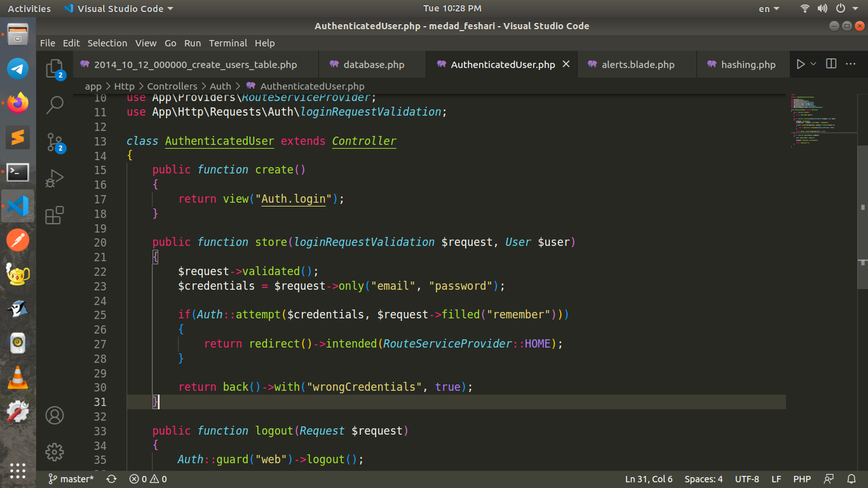Open the Explorer view in activity bar
This screenshot has height=488, width=868.
tap(55, 69)
